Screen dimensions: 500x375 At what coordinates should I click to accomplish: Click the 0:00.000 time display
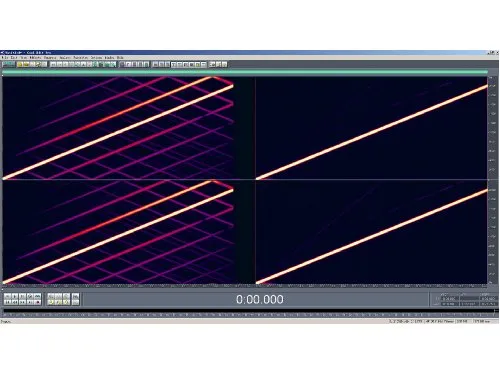[260, 299]
